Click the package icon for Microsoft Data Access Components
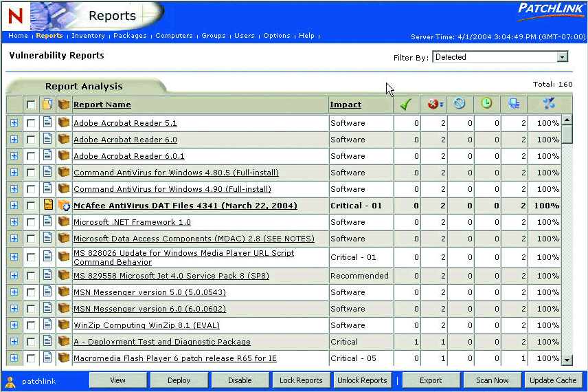The height and width of the screenshot is (392, 588). [64, 238]
